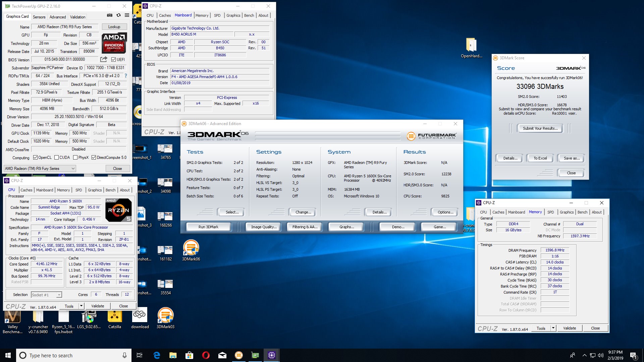Click the BIOS share/export arrow icon in GPU-Z
Viewport: 644px width, 362px height.
[x=104, y=59]
